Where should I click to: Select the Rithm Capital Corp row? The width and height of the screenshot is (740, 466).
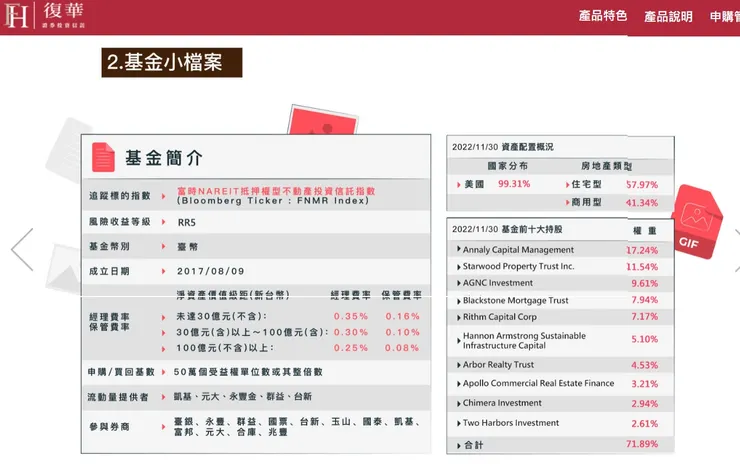(x=560, y=317)
